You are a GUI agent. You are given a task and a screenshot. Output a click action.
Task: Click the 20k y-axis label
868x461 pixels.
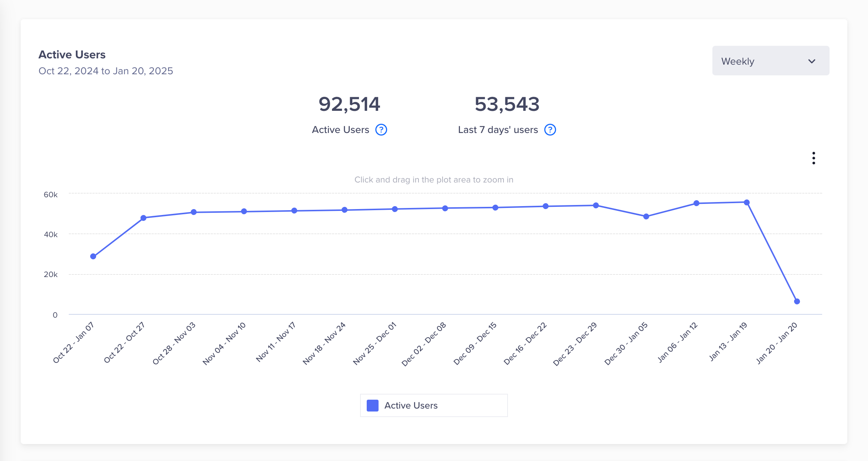[x=51, y=274]
